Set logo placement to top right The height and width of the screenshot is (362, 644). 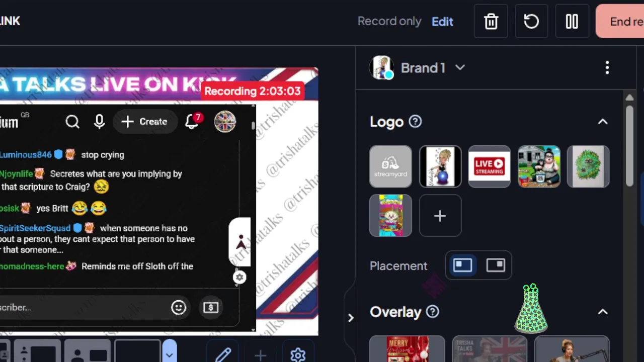[x=496, y=265]
